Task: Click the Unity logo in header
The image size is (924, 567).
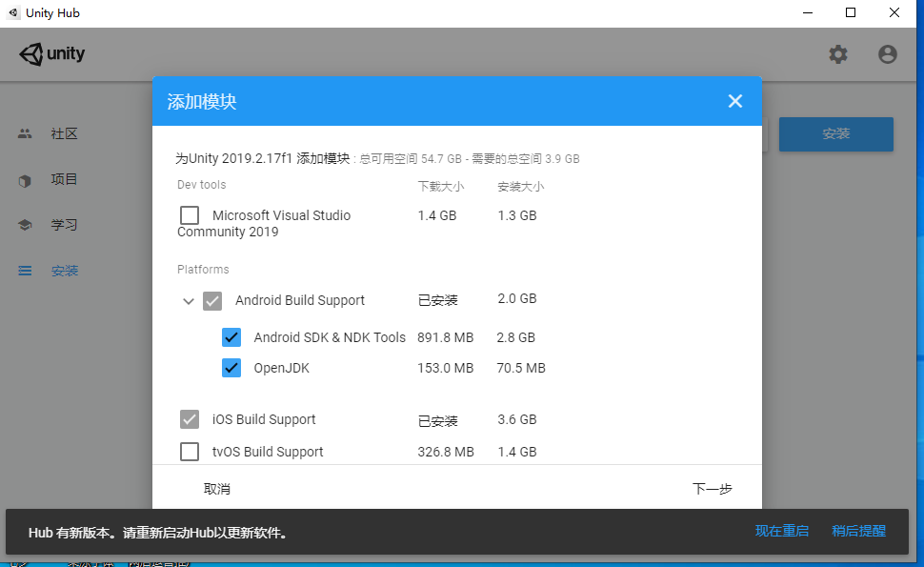Action: [51, 54]
